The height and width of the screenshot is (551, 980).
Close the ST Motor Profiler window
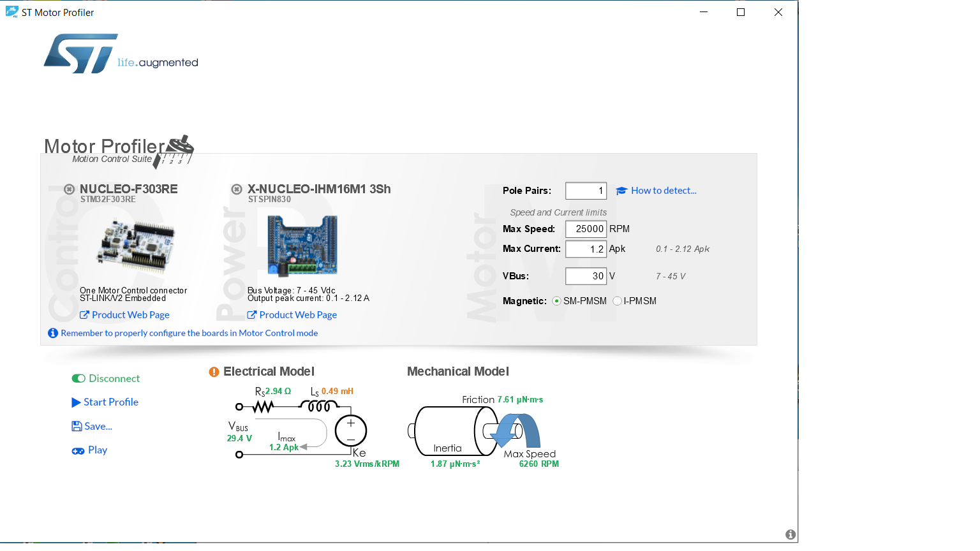778,12
